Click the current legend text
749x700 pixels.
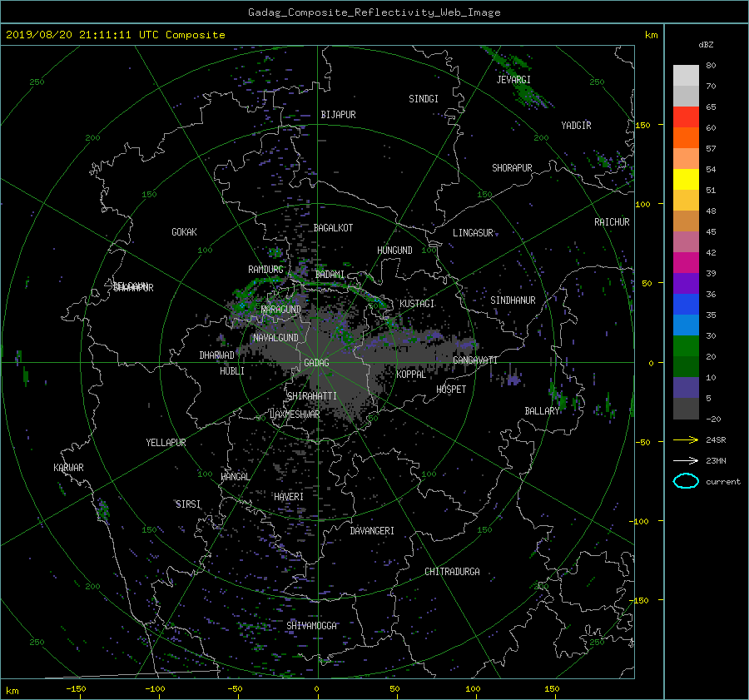723,482
